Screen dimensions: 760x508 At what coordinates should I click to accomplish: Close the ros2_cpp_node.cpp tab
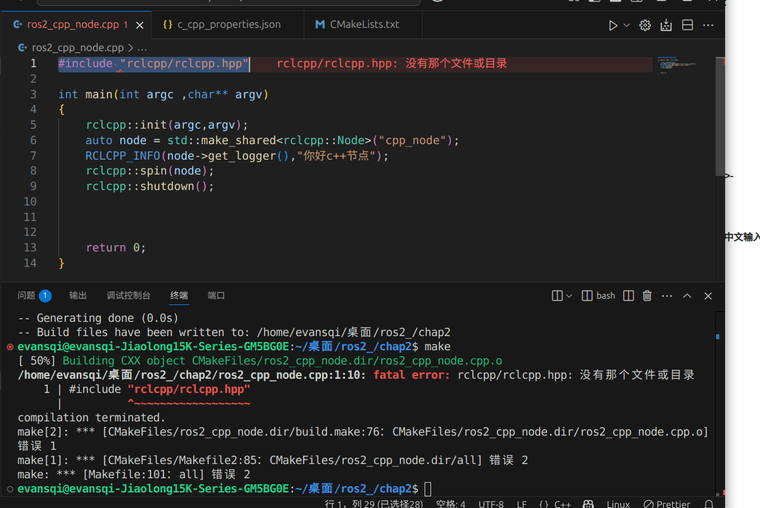[x=140, y=25]
